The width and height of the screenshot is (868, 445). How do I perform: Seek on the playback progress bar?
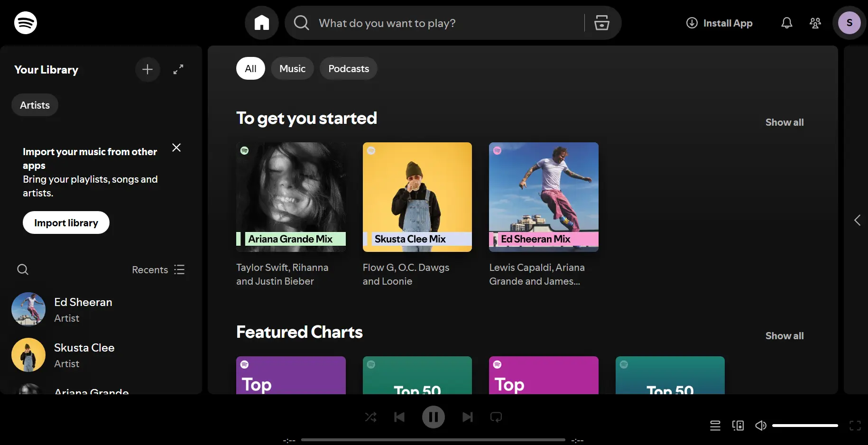(433, 440)
